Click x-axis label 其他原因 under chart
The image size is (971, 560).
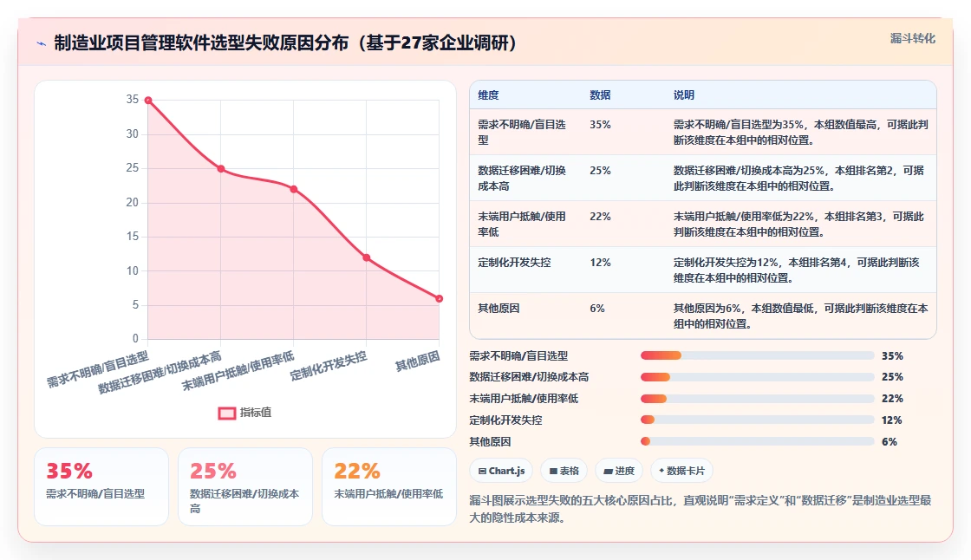coord(417,361)
